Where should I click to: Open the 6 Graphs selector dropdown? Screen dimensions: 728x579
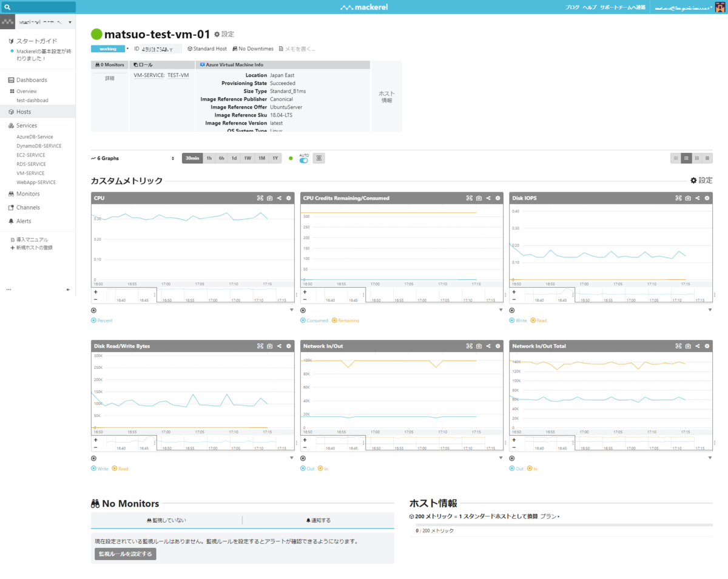pyautogui.click(x=133, y=158)
